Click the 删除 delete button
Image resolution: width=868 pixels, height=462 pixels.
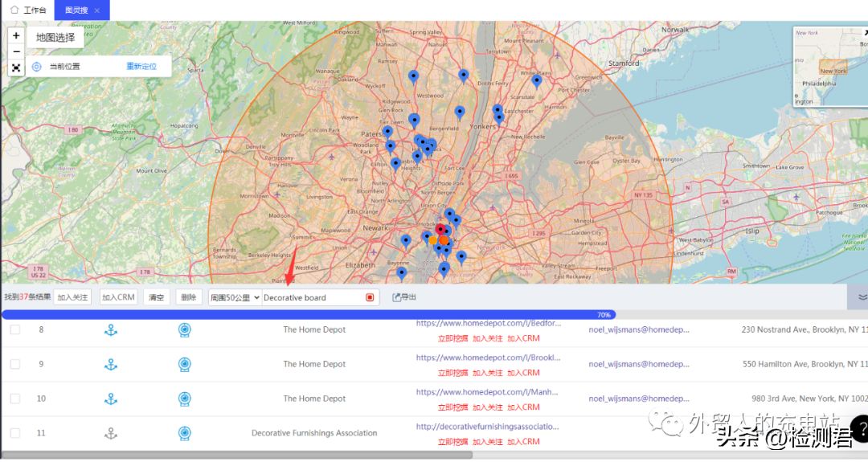189,297
